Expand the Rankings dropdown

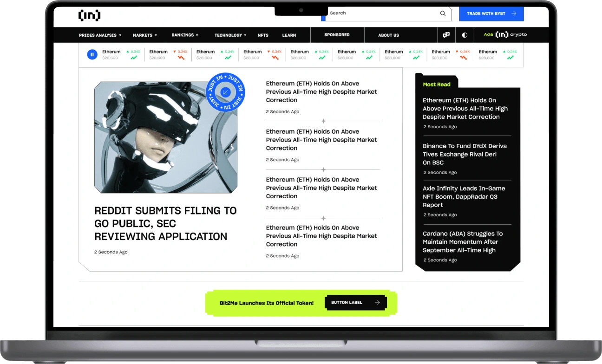coord(184,35)
